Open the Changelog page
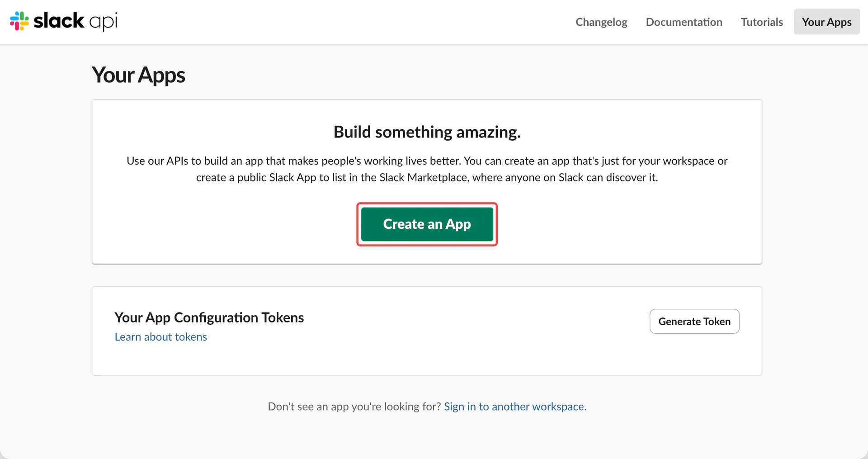 coord(601,22)
